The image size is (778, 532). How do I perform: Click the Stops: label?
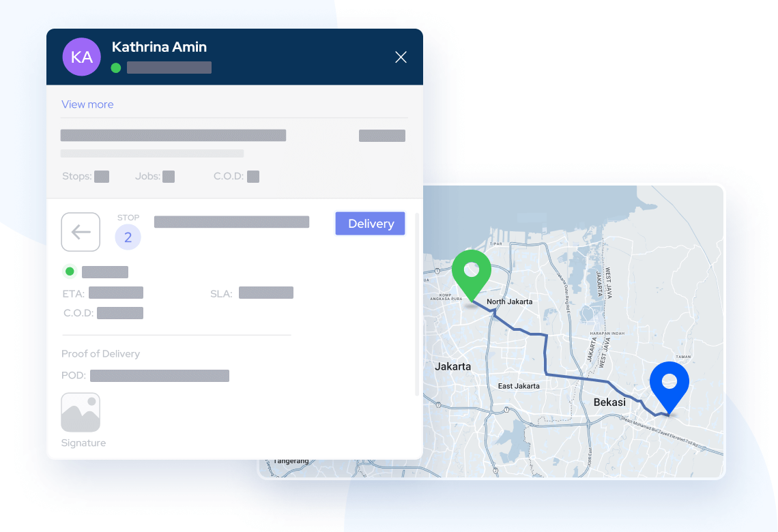(x=77, y=177)
